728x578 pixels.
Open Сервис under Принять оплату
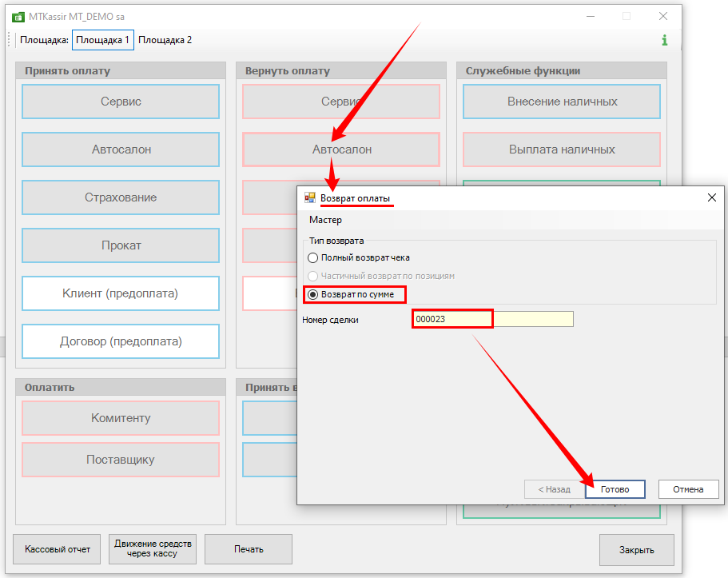coord(121,102)
